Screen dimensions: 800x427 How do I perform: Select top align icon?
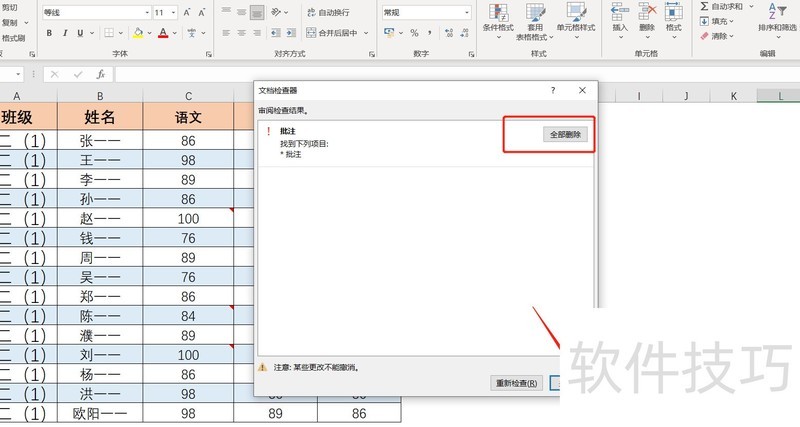pos(227,12)
